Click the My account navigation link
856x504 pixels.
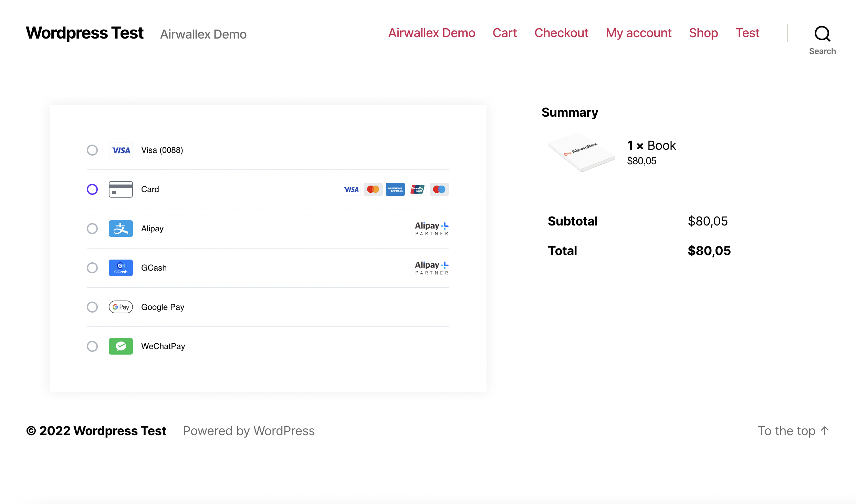(638, 33)
